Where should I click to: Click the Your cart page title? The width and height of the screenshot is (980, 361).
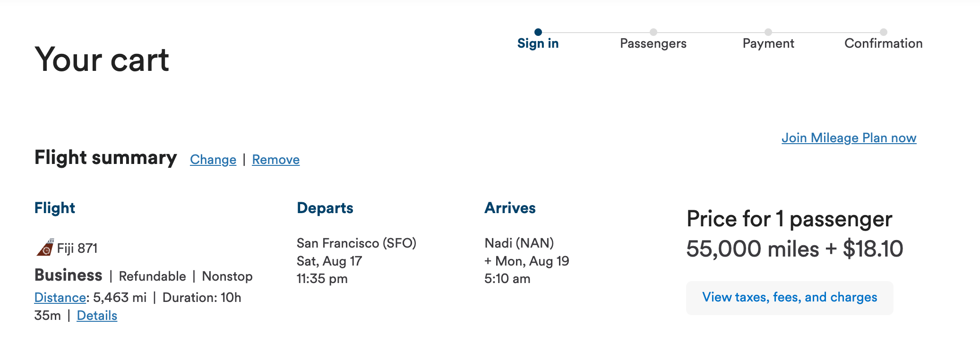coord(102,59)
